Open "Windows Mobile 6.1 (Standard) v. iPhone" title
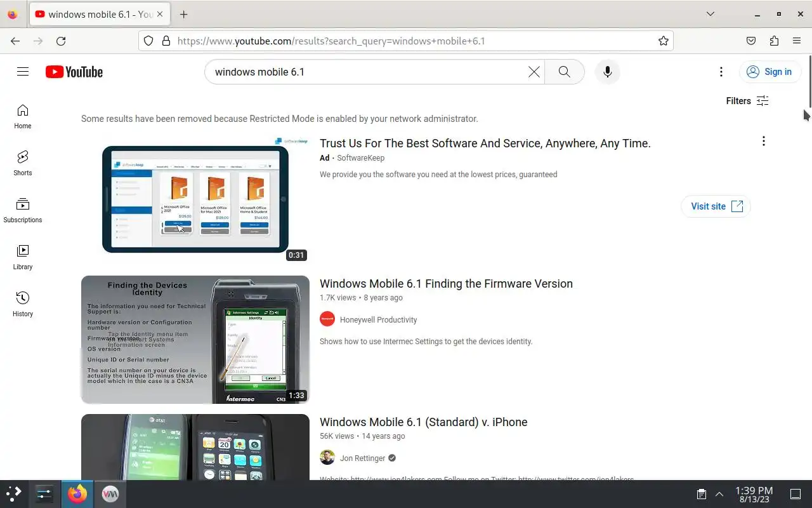 click(x=424, y=422)
